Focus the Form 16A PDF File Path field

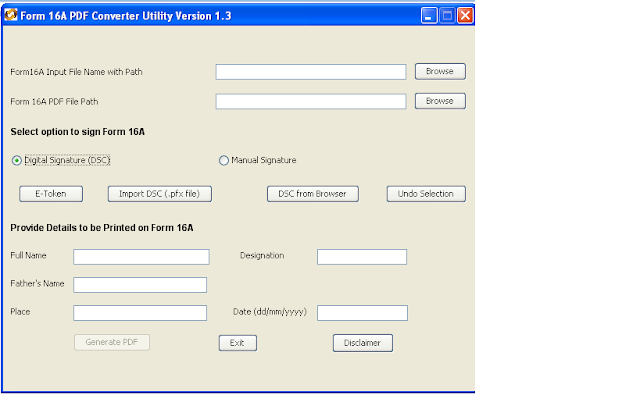click(311, 102)
